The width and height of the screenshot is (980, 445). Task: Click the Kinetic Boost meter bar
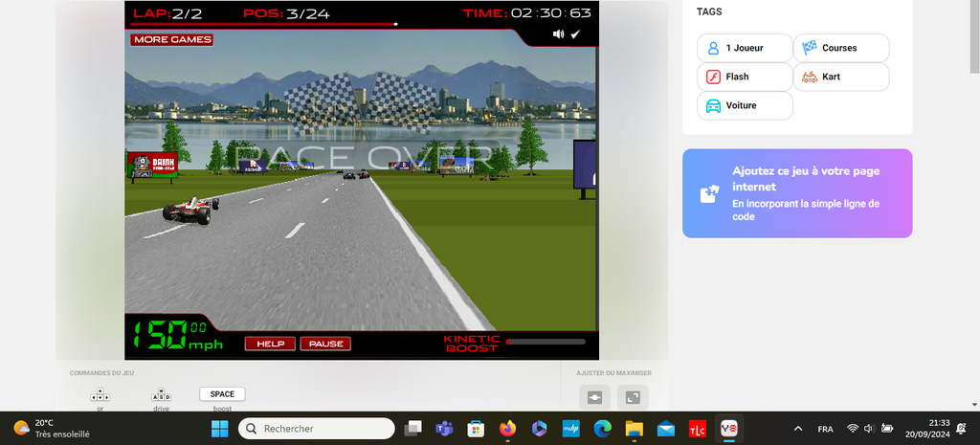(x=546, y=341)
